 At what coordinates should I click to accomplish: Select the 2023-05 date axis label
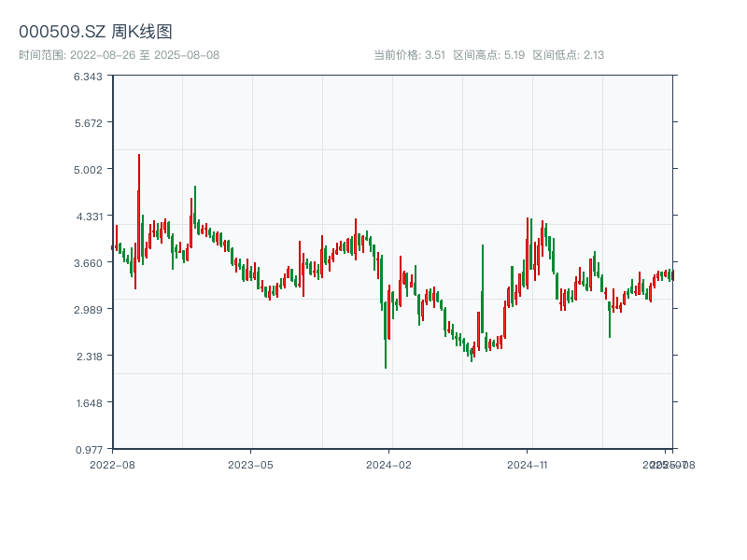coord(250,464)
